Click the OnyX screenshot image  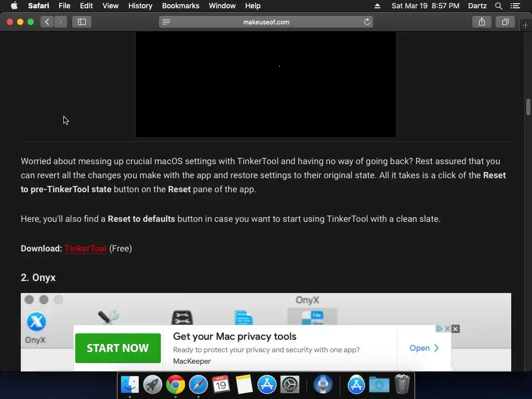(265, 309)
